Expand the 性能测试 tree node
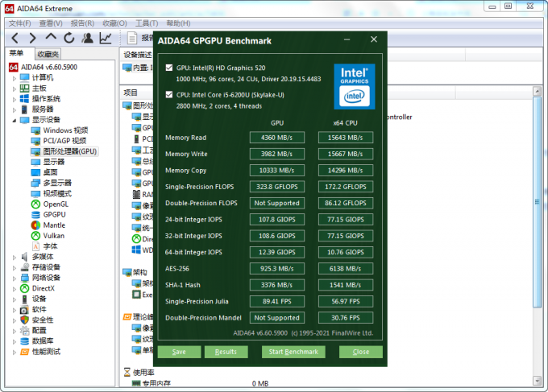The image size is (548, 392). [14, 351]
